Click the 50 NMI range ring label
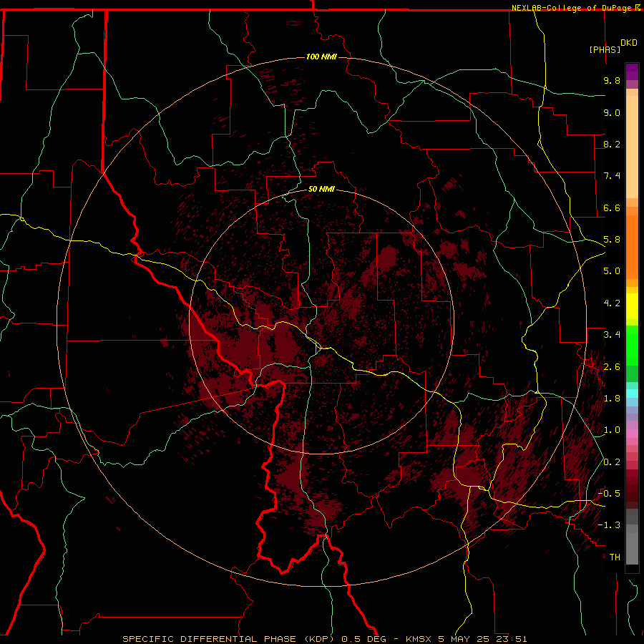The image size is (644, 644). point(321,189)
